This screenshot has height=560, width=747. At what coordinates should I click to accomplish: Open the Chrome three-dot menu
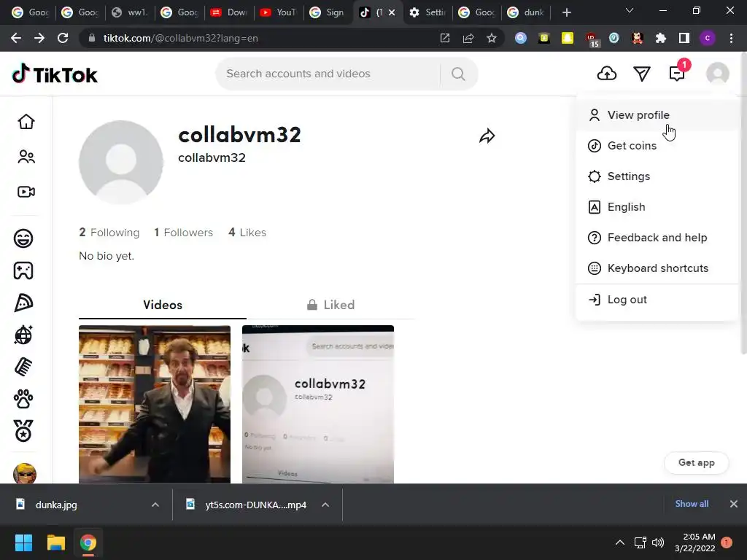pyautogui.click(x=731, y=38)
